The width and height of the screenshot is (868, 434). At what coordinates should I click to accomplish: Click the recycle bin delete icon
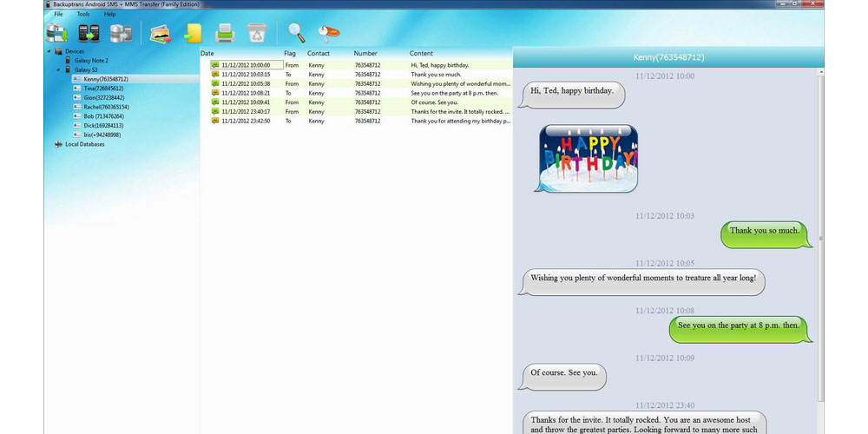[256, 33]
